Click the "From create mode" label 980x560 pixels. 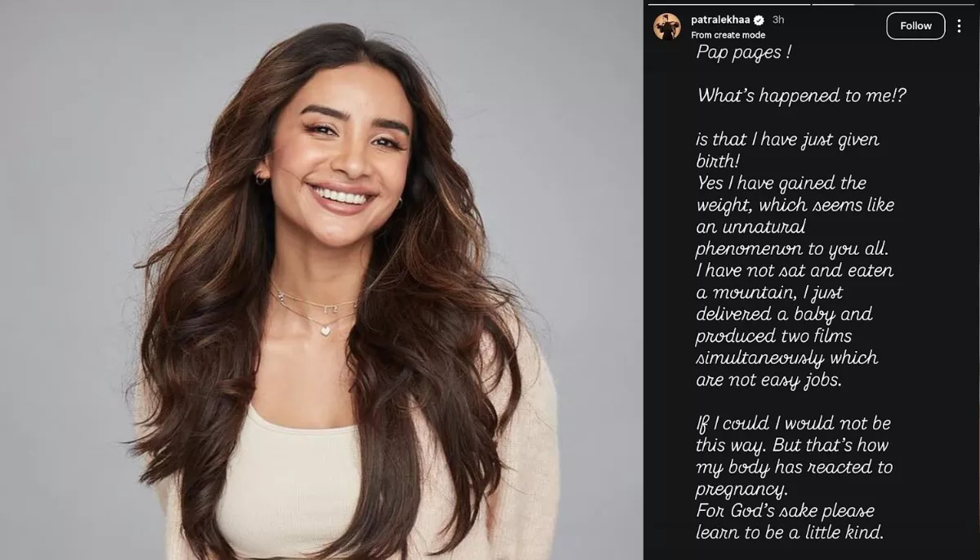[x=728, y=35]
